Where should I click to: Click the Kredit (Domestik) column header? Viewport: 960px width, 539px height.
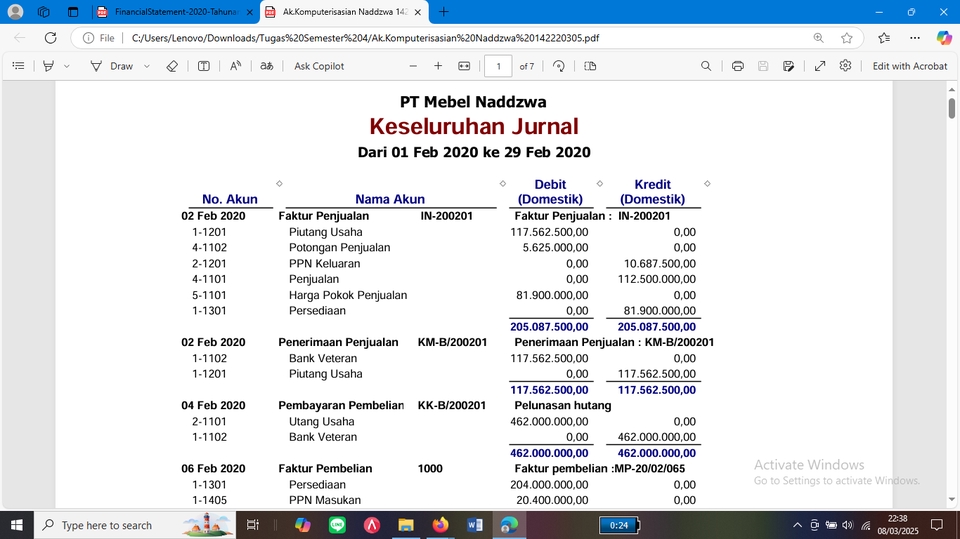tap(653, 192)
